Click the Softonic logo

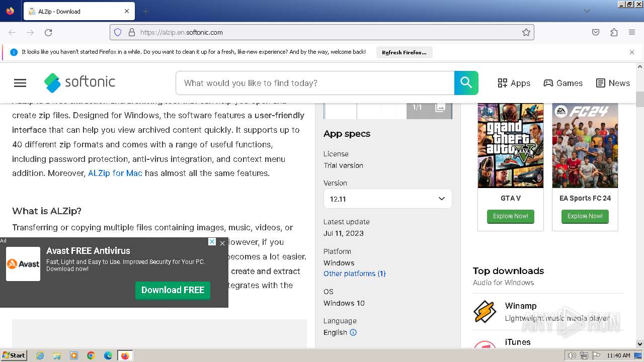tap(79, 82)
